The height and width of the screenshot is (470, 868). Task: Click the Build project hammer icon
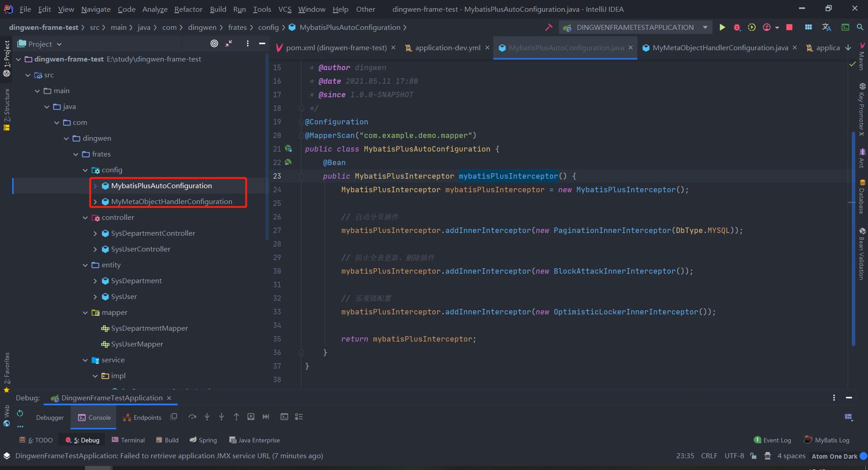[x=549, y=28]
